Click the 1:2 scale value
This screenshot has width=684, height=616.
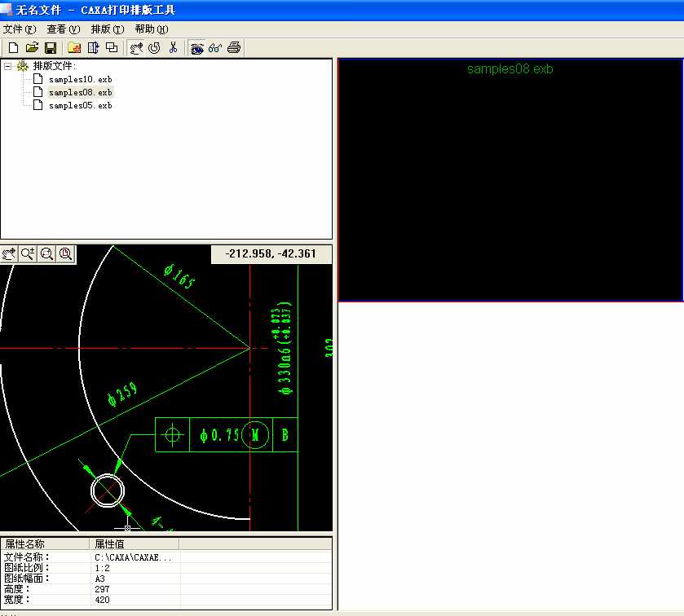102,568
